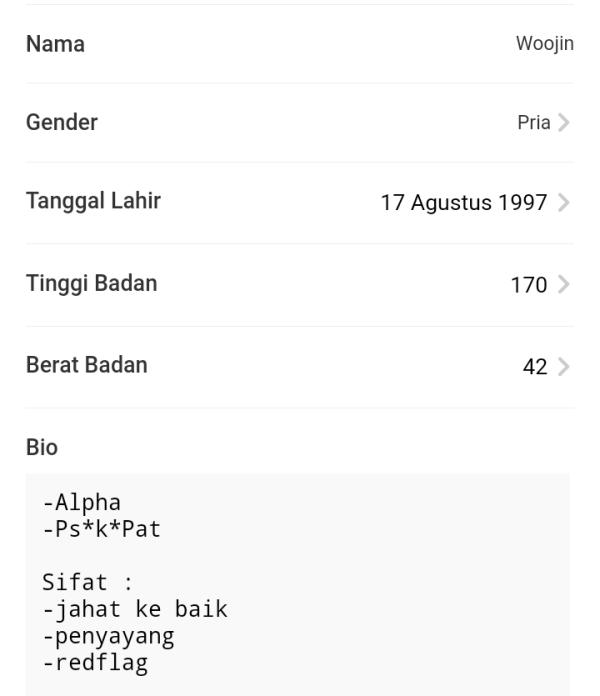This screenshot has height=696, width=600.
Task: Click the Nama row label
Action: 55,44
